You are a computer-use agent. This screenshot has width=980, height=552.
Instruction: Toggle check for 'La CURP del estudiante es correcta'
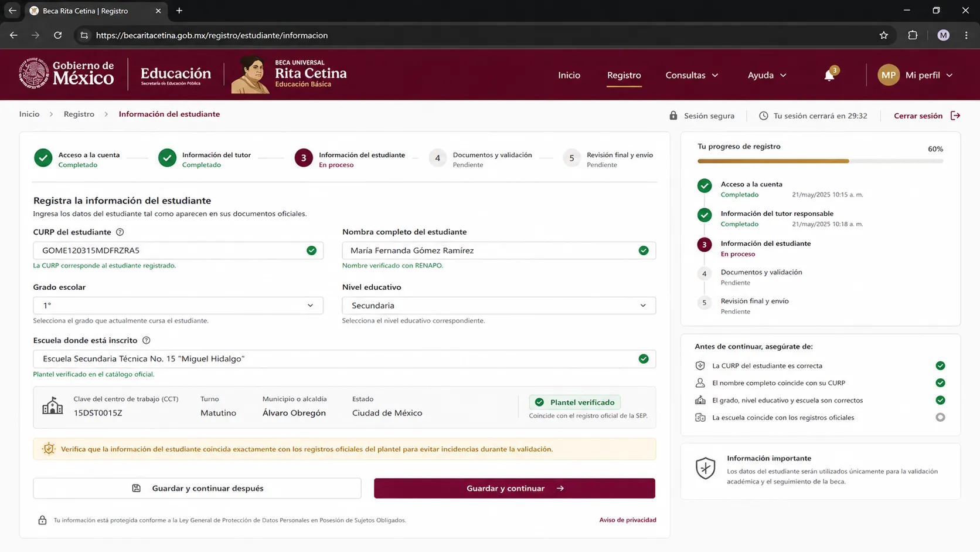940,365
